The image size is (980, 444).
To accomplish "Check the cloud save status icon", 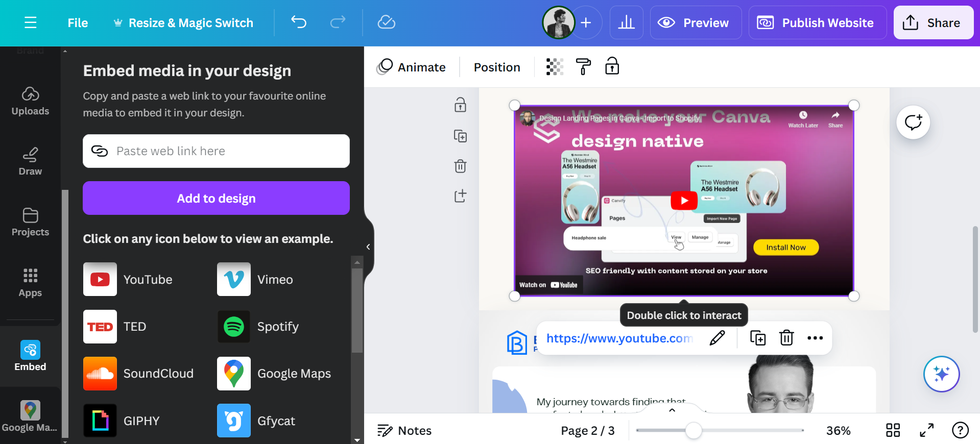I will [387, 22].
